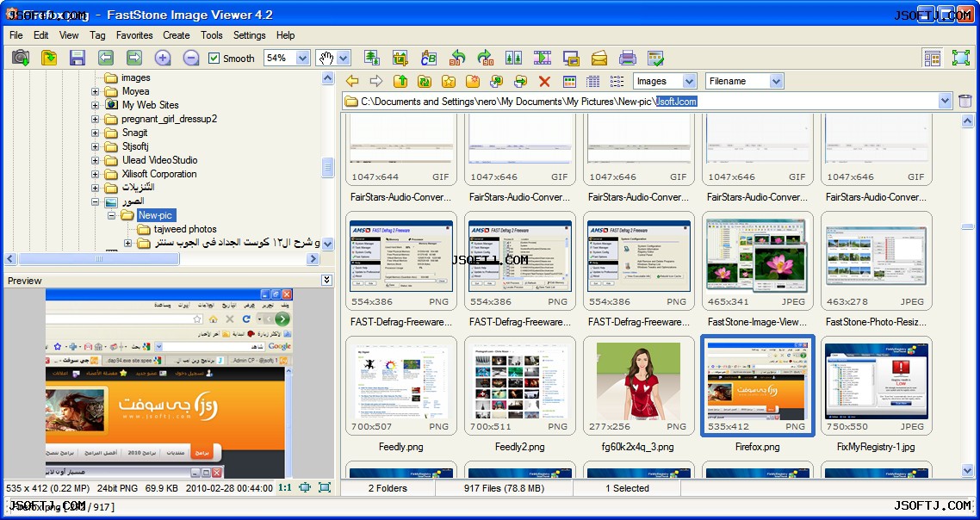980x520 pixels.
Task: Click the Save As floppy disk icon
Action: [78, 59]
